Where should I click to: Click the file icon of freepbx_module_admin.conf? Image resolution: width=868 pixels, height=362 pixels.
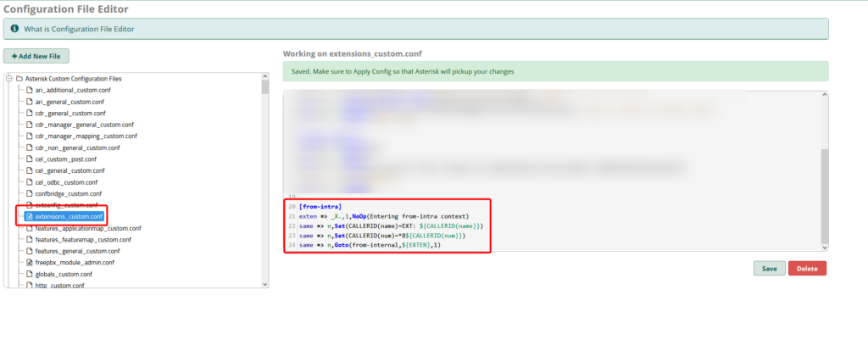click(30, 262)
